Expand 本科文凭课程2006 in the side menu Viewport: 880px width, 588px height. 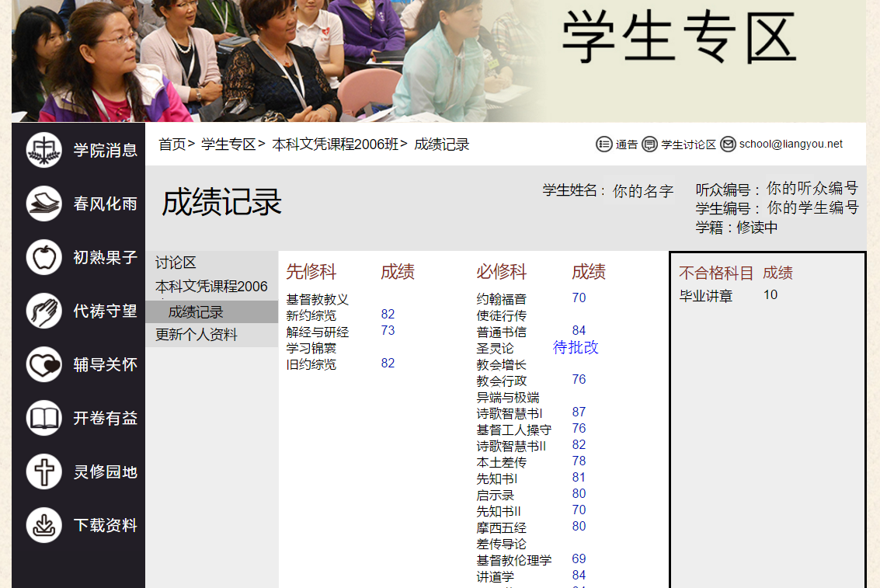point(211,287)
